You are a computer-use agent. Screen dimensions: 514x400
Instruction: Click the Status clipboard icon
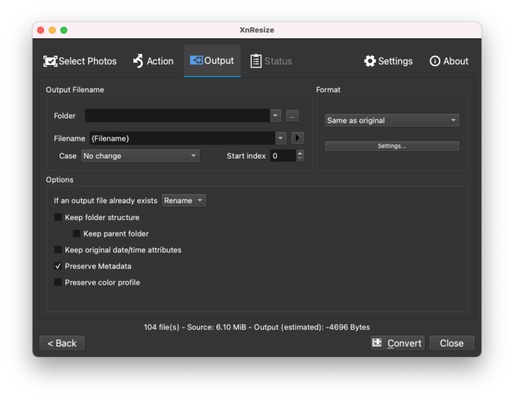[x=256, y=61]
